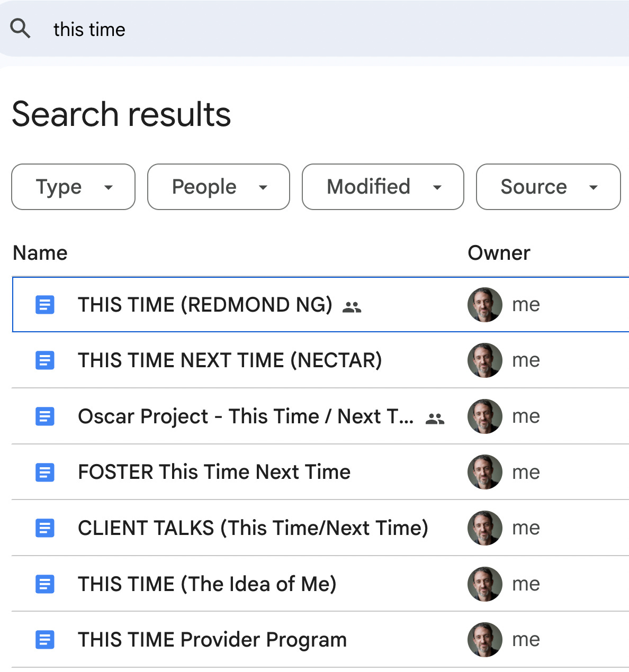
Task: Select the file THIS TIME (REDMOND NG)
Action: coord(205,305)
